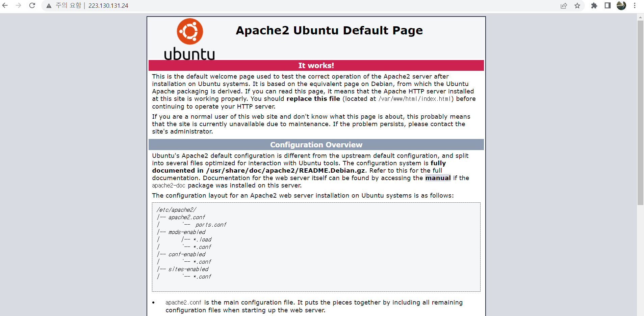
Task: Click the /usr/share/doc/apache2/README.Debian.gz text
Action: [x=285, y=171]
